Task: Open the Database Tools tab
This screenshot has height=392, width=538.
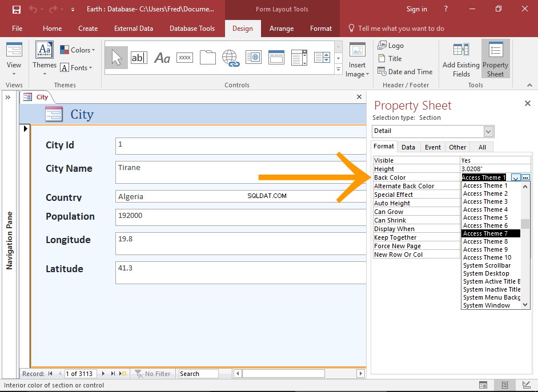Action: [x=192, y=29]
